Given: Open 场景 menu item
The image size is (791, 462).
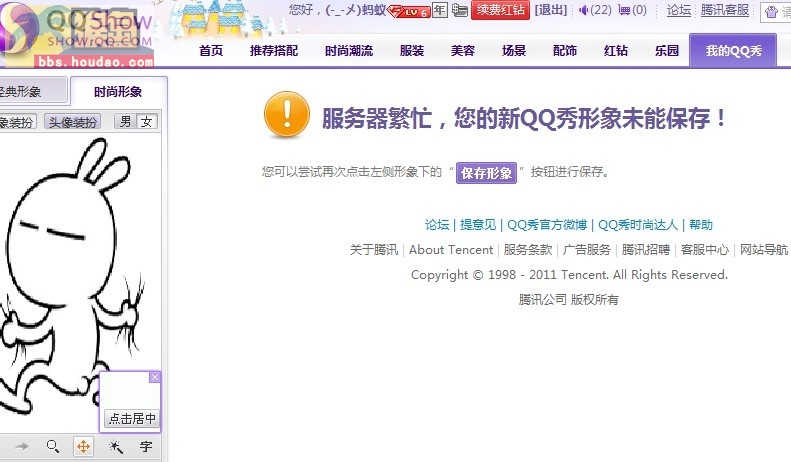Looking at the screenshot, I should [x=514, y=50].
